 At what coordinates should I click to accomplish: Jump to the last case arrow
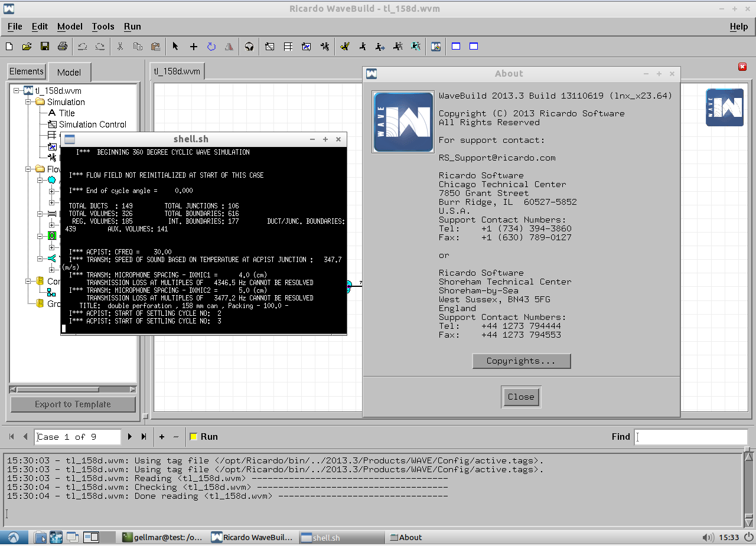[x=144, y=437]
